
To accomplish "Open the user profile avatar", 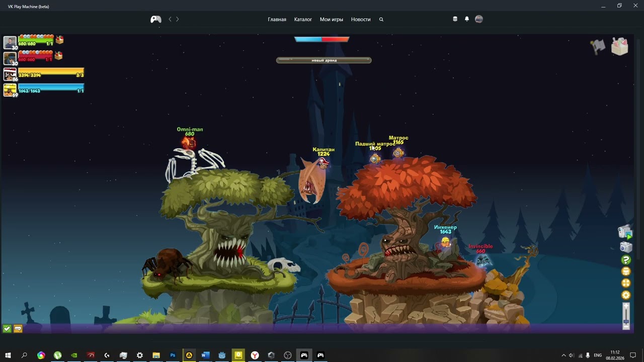I will click(479, 19).
